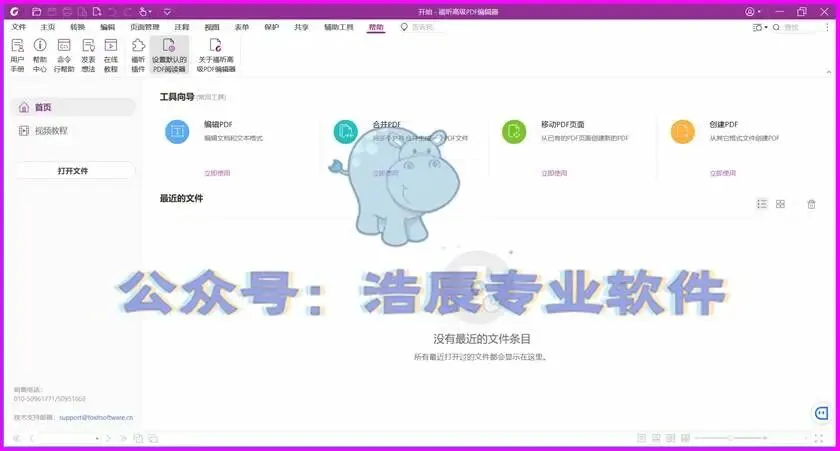
Task: Click the save icon in quick access bar
Action: click(x=52, y=11)
